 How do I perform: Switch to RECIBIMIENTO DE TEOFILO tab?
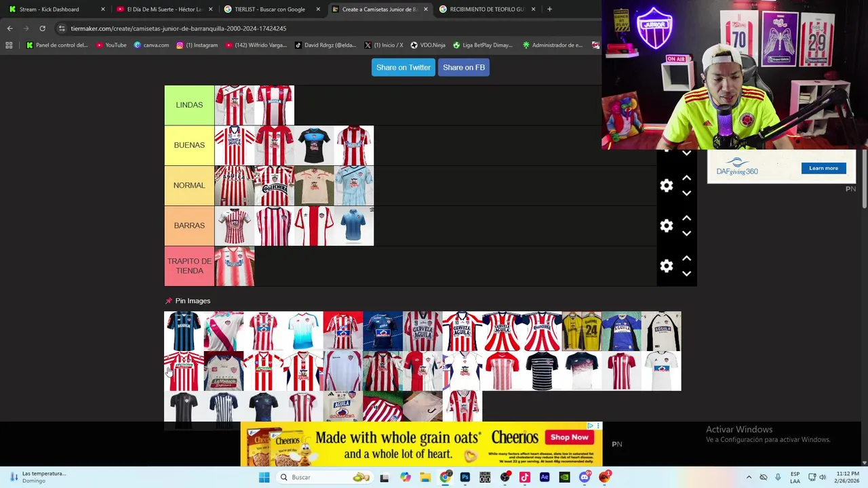click(x=487, y=9)
